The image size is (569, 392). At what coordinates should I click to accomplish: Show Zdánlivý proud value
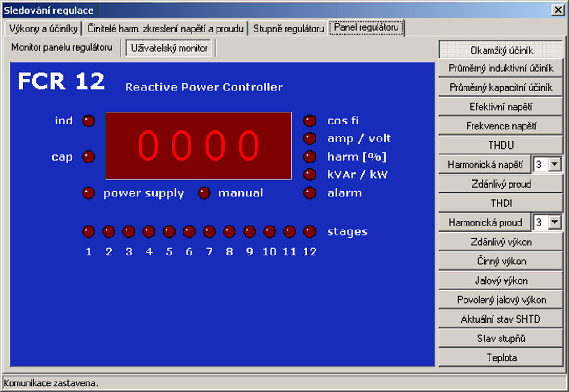click(x=501, y=184)
